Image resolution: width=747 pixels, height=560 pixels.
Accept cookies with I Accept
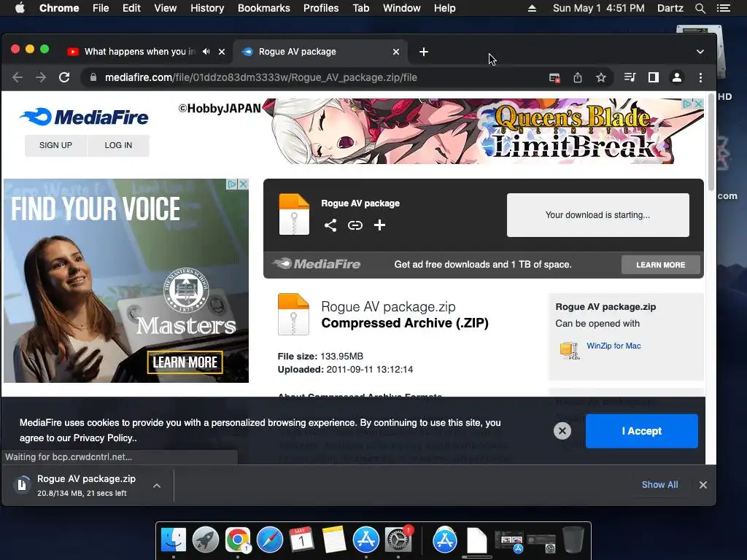tap(642, 431)
